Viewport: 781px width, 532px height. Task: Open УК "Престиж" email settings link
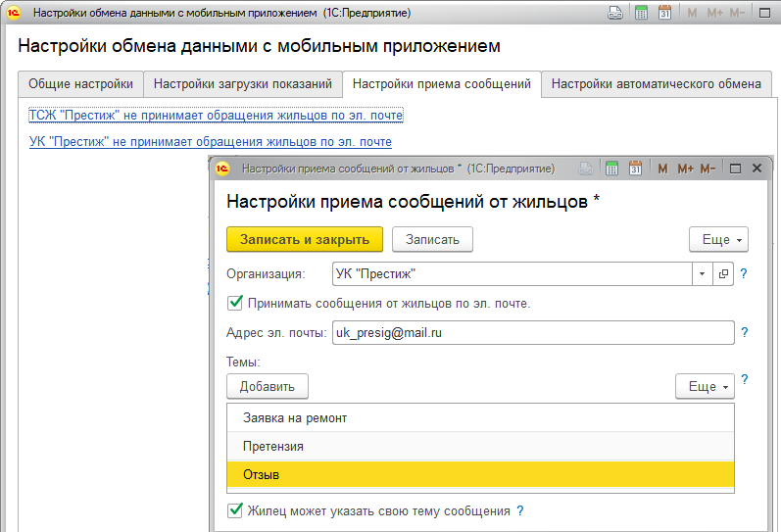[x=210, y=142]
